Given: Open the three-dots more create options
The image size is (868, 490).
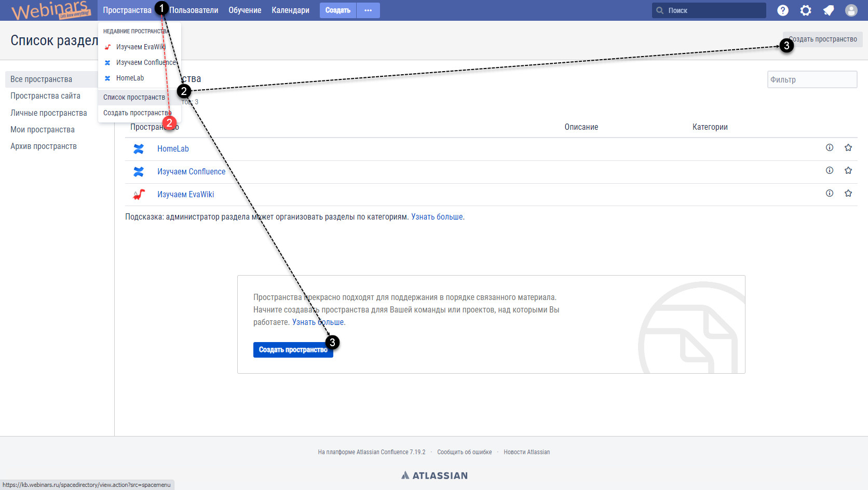Looking at the screenshot, I should [x=368, y=10].
